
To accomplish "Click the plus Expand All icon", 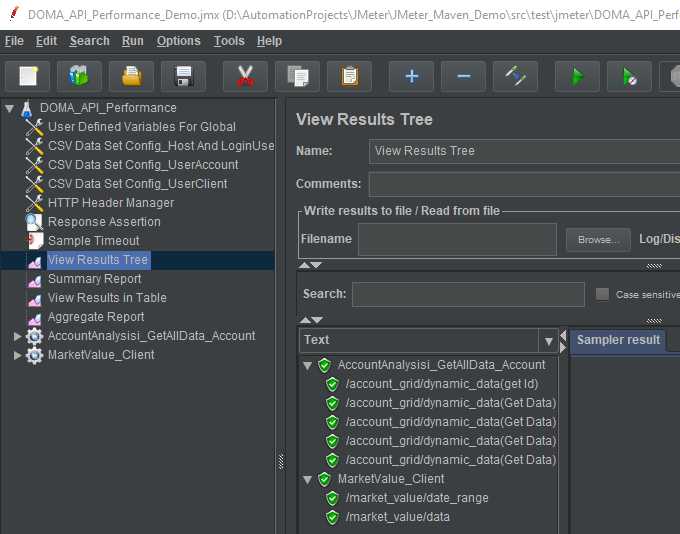I will tap(412, 76).
